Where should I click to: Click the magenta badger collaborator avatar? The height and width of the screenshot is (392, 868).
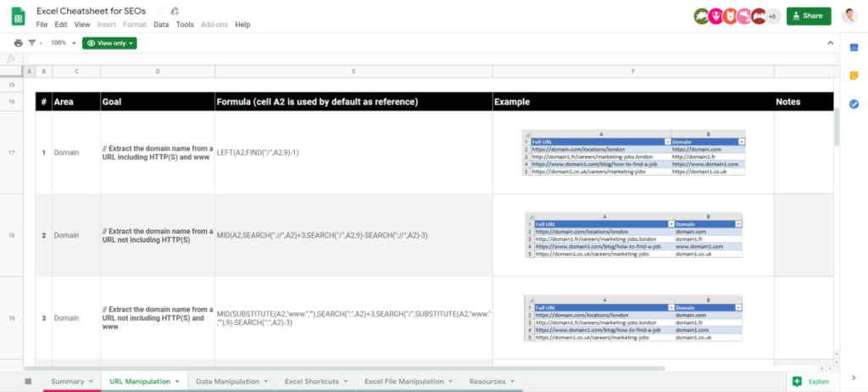click(715, 16)
